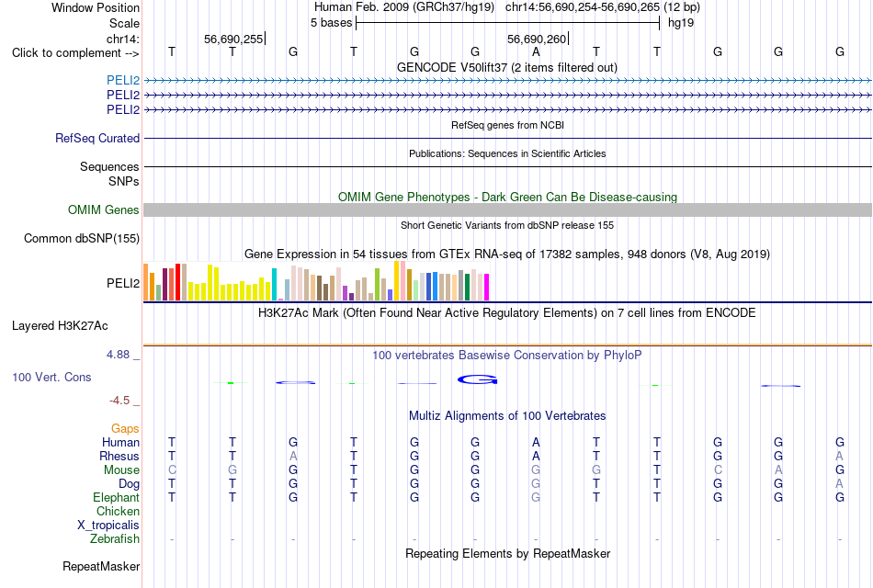This screenshot has width=873, height=588.
Task: Open the "OMIM Genes" side label
Action: point(104,209)
